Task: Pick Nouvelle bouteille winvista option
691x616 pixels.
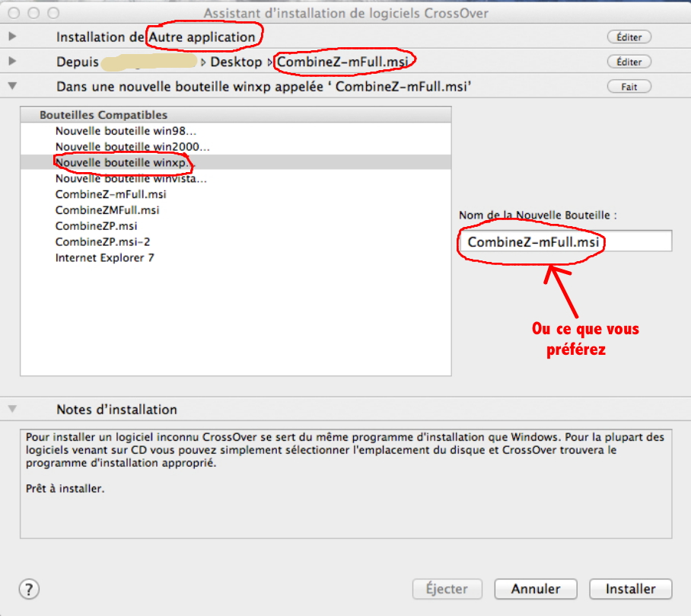Action: tap(131, 178)
